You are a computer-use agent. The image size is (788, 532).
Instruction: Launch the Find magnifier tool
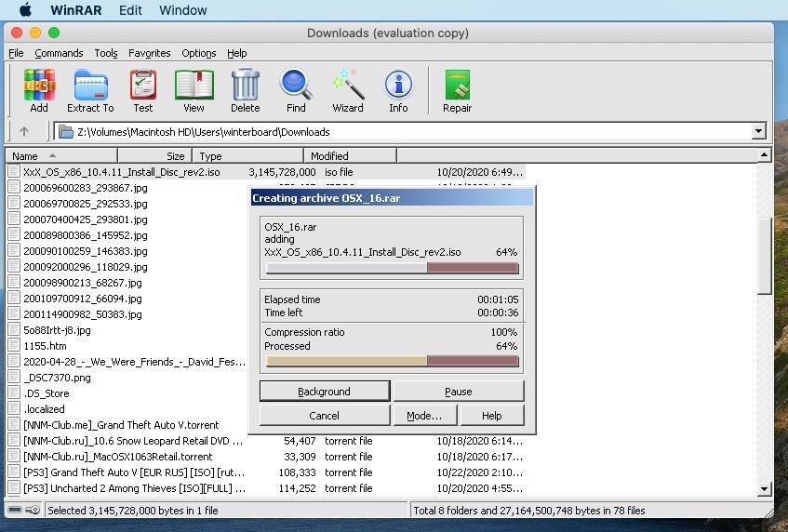click(296, 90)
